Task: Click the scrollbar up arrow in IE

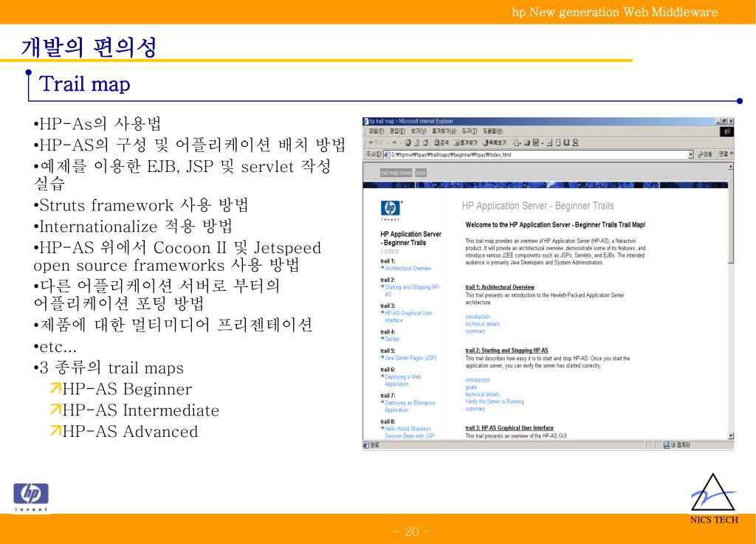Action: pyautogui.click(x=730, y=166)
